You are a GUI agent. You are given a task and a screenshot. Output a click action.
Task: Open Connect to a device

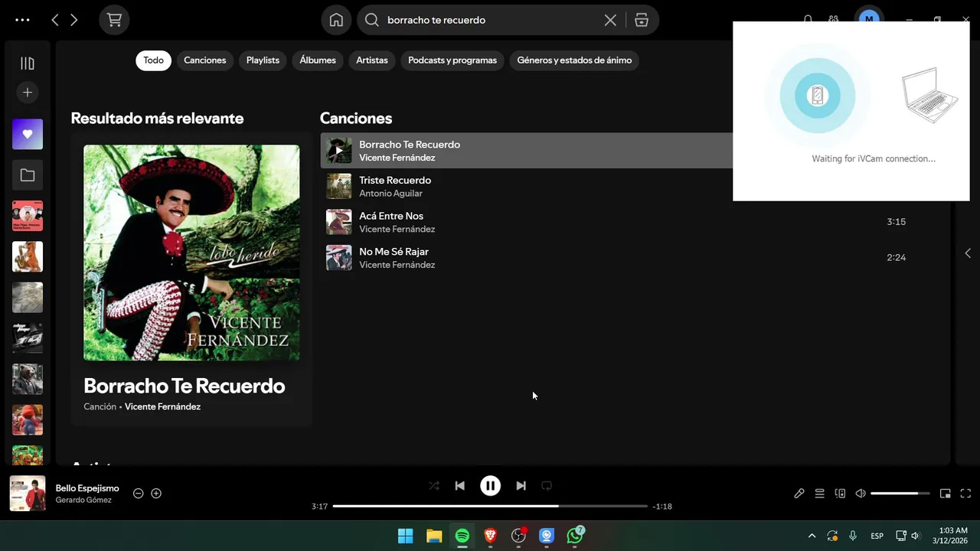pyautogui.click(x=840, y=494)
